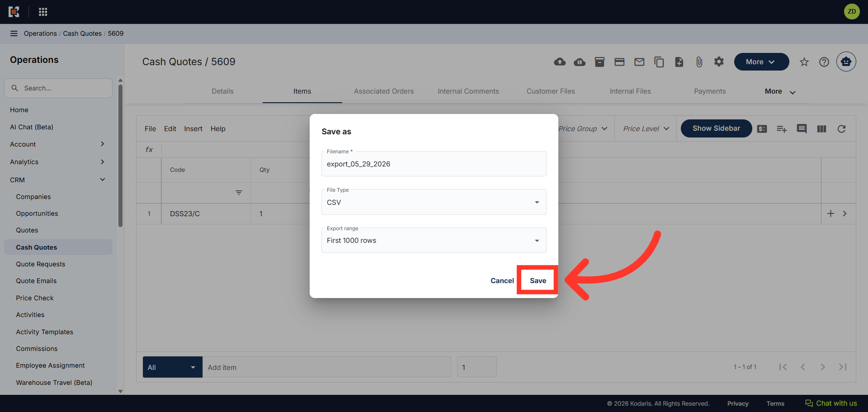868x412 pixels.
Task: Go to the first page of results
Action: [x=783, y=367]
